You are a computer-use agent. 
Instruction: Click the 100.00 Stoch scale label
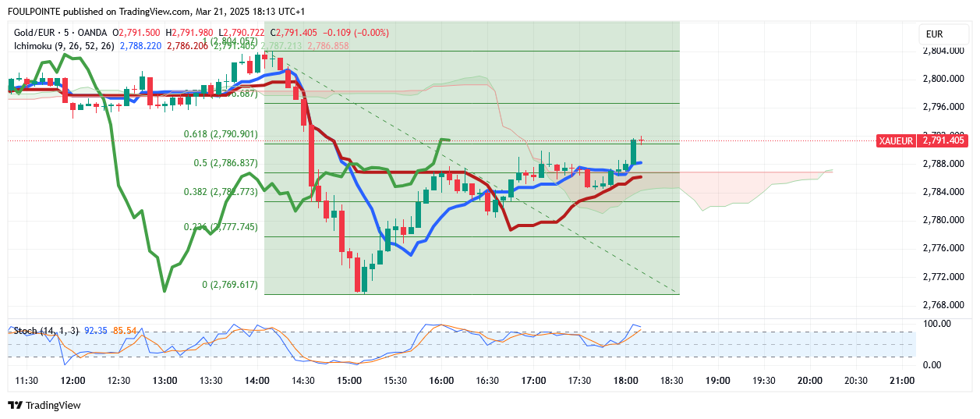pos(936,323)
